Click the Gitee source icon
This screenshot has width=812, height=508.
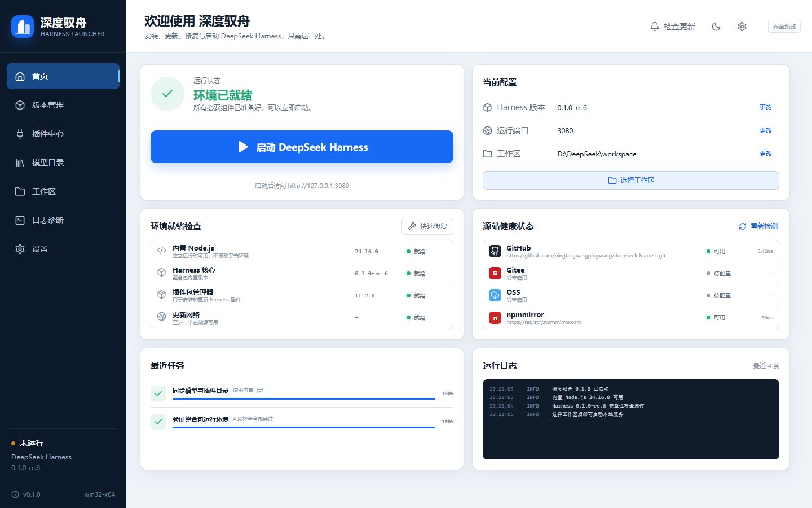pyautogui.click(x=495, y=273)
